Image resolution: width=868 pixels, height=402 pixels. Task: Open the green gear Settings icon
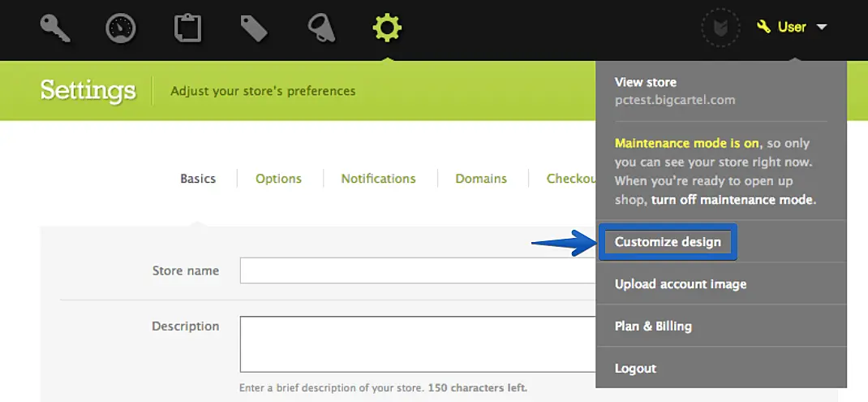point(387,28)
